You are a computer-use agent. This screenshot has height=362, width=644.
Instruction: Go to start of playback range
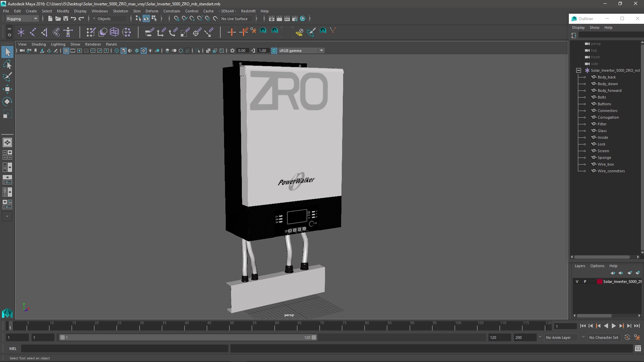pyautogui.click(x=583, y=326)
